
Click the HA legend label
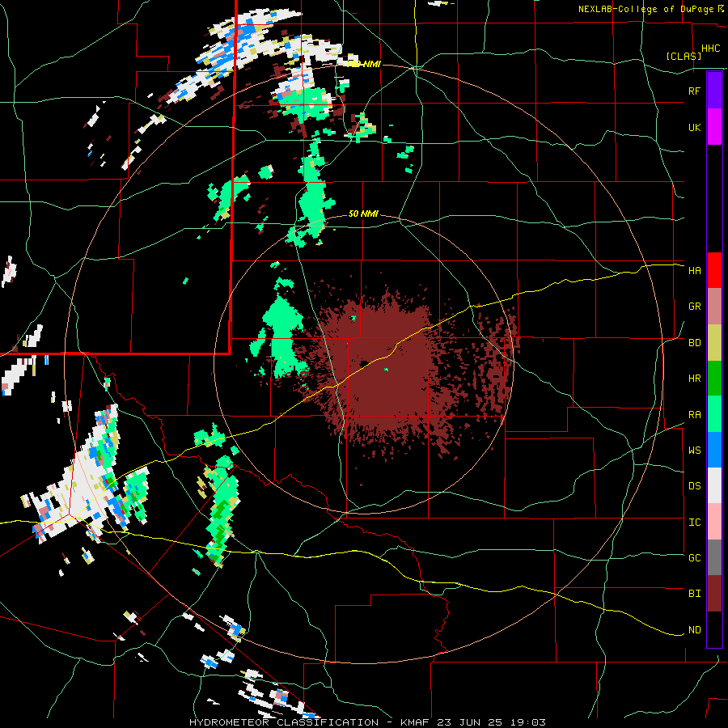694,270
